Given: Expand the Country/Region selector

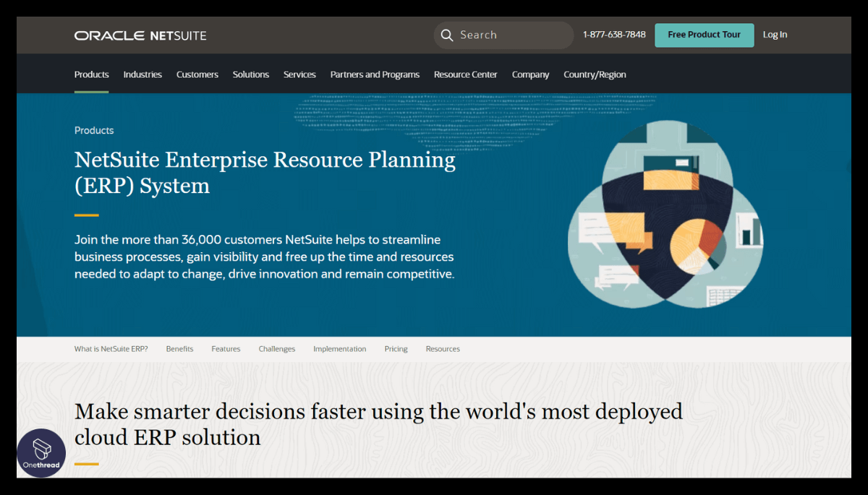Looking at the screenshot, I should click(595, 74).
